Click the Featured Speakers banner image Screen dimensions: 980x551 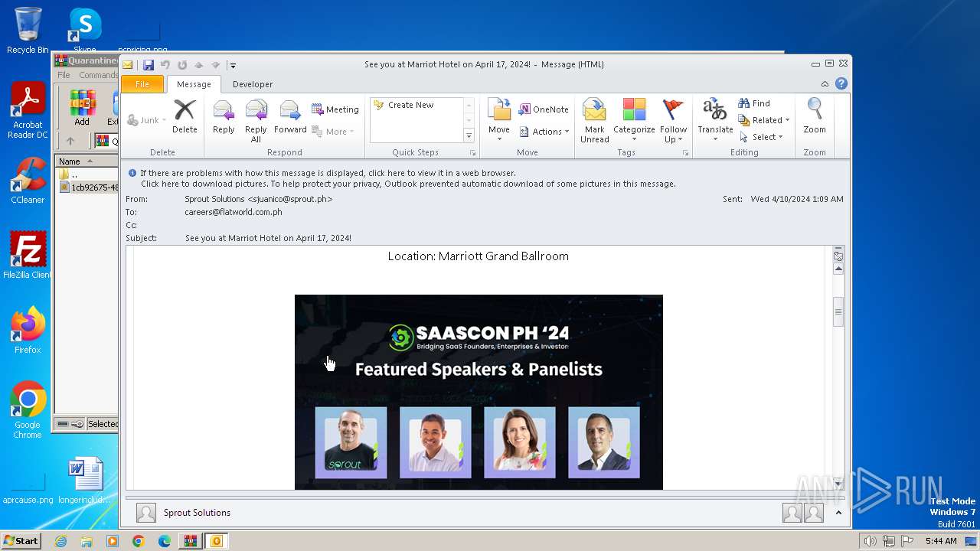point(479,392)
